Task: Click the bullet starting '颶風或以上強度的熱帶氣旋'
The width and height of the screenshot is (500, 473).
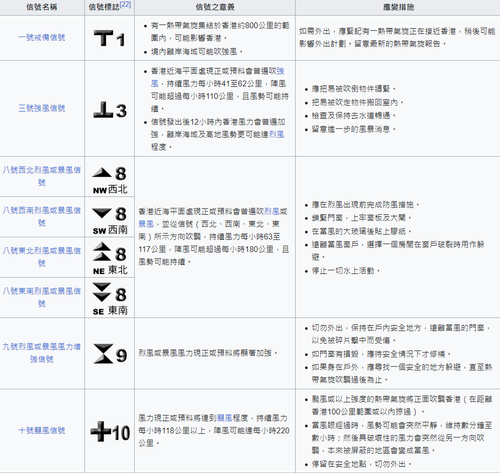Action: point(402,405)
